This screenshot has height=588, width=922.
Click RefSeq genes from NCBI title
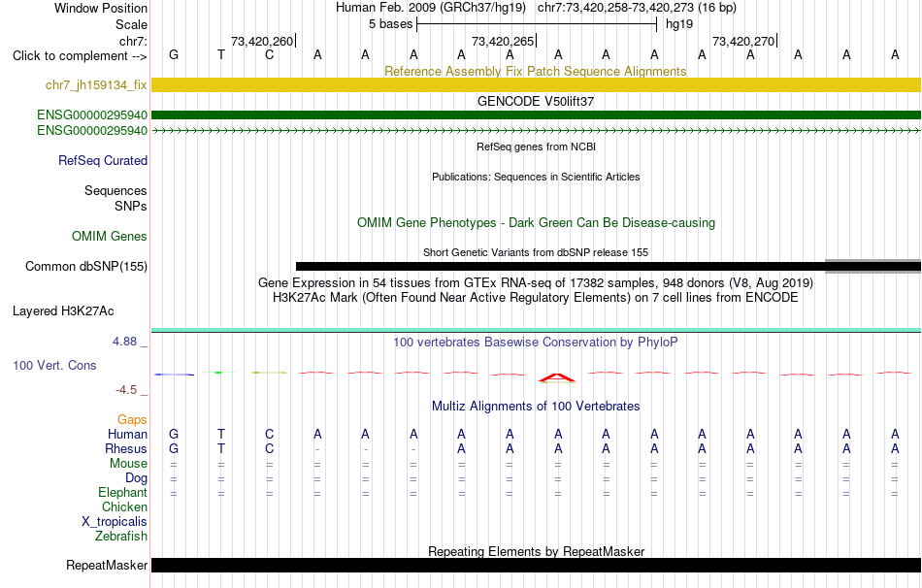tap(536, 147)
